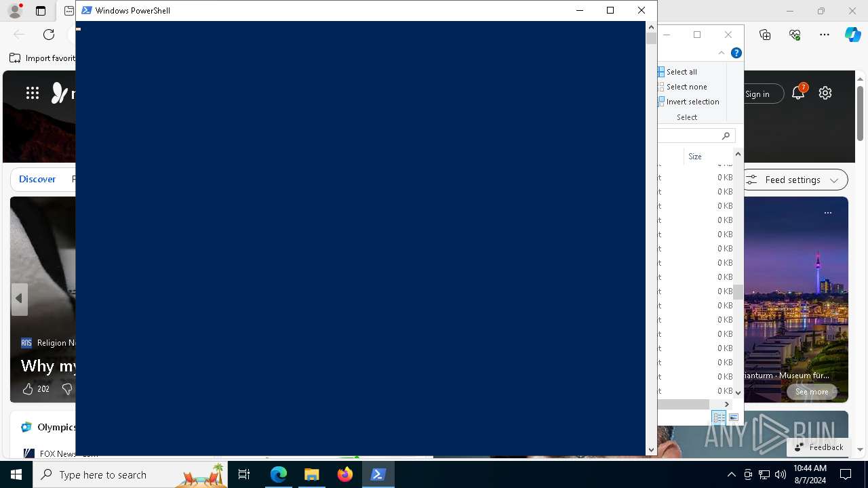Screen dimensions: 868x488
Task: Switch File Explorer to details view
Action: (719, 418)
